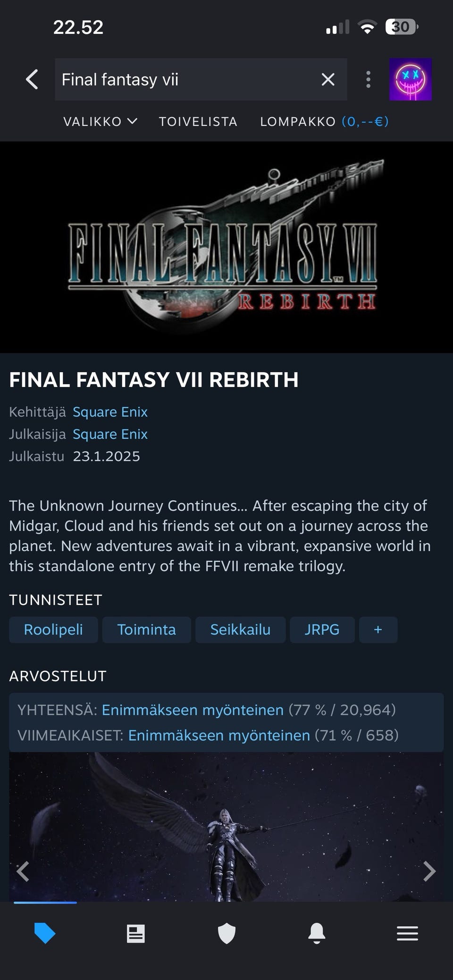The image size is (453, 980).
Task: Select the store tag icon in bottom bar
Action: pos(45,933)
